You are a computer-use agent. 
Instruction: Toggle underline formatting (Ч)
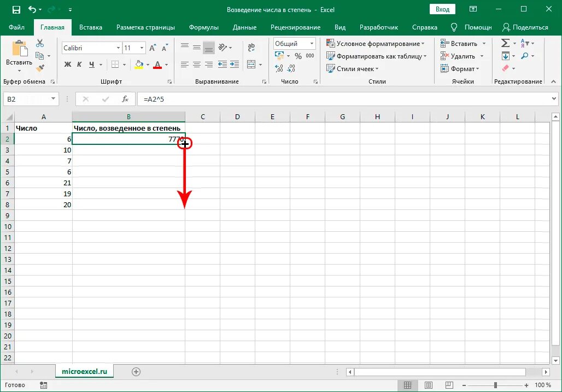(91, 65)
